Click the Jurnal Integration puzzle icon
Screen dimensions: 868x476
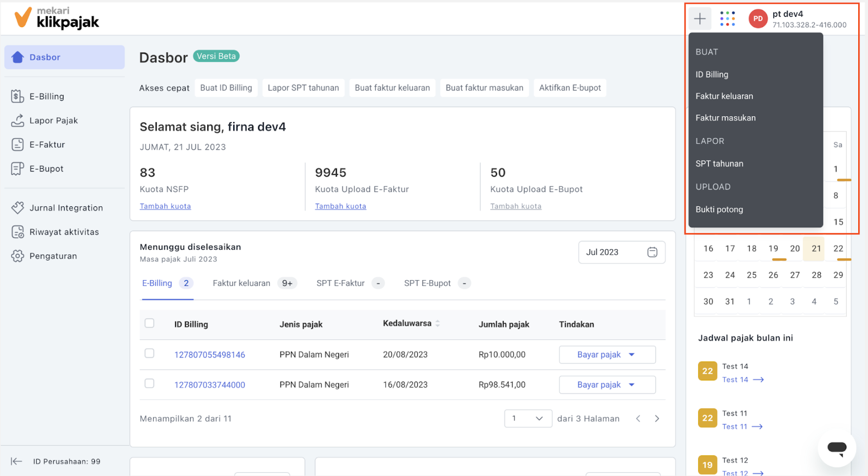(x=17, y=208)
